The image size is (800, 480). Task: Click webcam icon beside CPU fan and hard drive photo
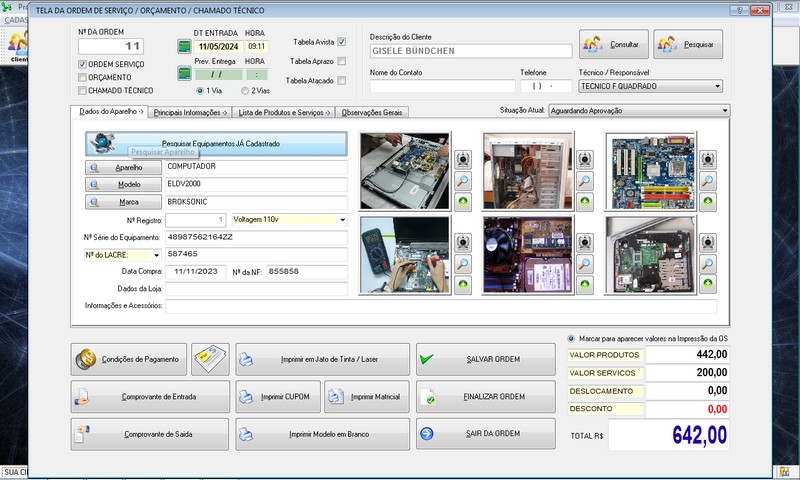click(585, 242)
